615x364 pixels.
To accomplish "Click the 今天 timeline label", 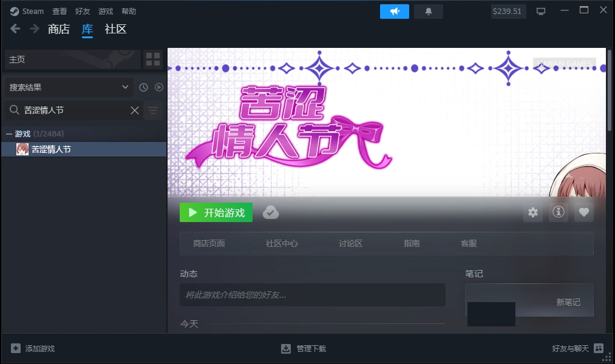I will 189,323.
